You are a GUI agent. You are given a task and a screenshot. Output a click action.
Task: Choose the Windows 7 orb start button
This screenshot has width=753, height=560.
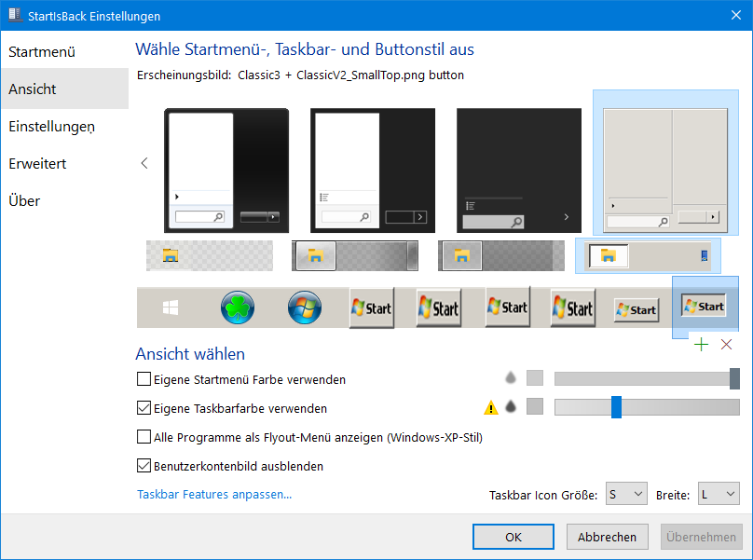pyautogui.click(x=305, y=307)
